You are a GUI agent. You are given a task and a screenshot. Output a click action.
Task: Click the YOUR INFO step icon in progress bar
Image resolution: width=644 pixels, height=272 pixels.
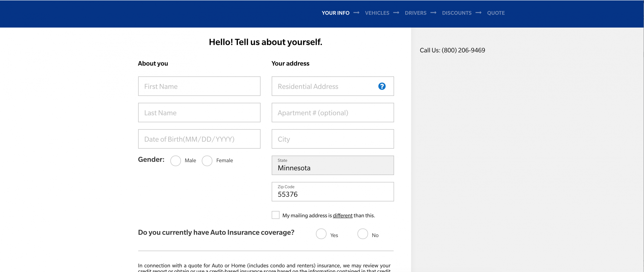coord(336,13)
